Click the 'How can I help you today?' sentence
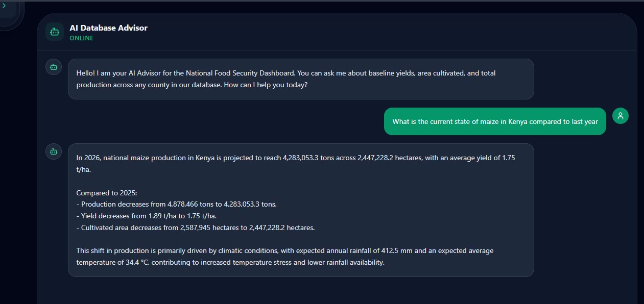The image size is (644, 304). (x=266, y=85)
